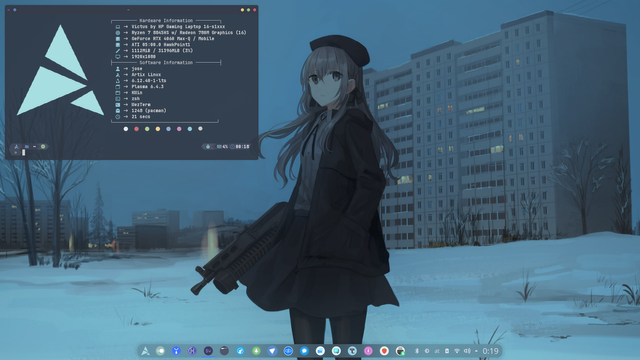Click the blue color dot in terminal palette
Screen dimensions: 640x360
point(168,129)
